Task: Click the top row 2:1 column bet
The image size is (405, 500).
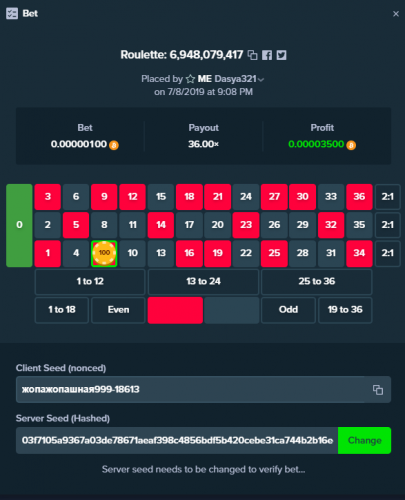Action: (x=388, y=197)
